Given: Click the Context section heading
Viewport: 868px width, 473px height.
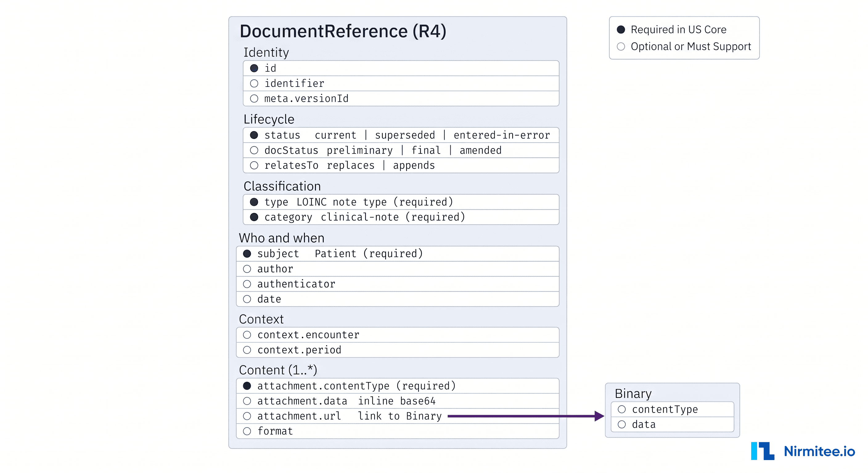Looking at the screenshot, I should pyautogui.click(x=261, y=319).
